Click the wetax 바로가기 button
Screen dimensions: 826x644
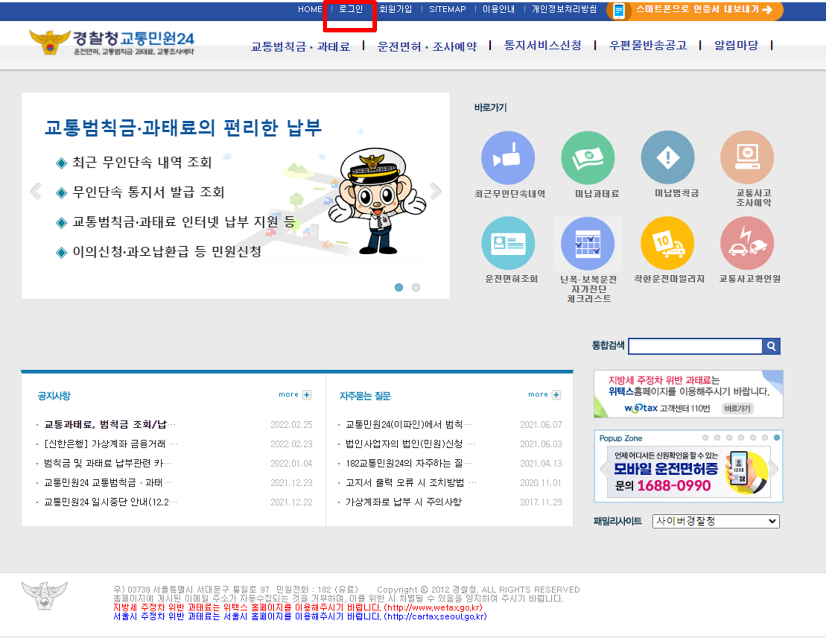[737, 409]
